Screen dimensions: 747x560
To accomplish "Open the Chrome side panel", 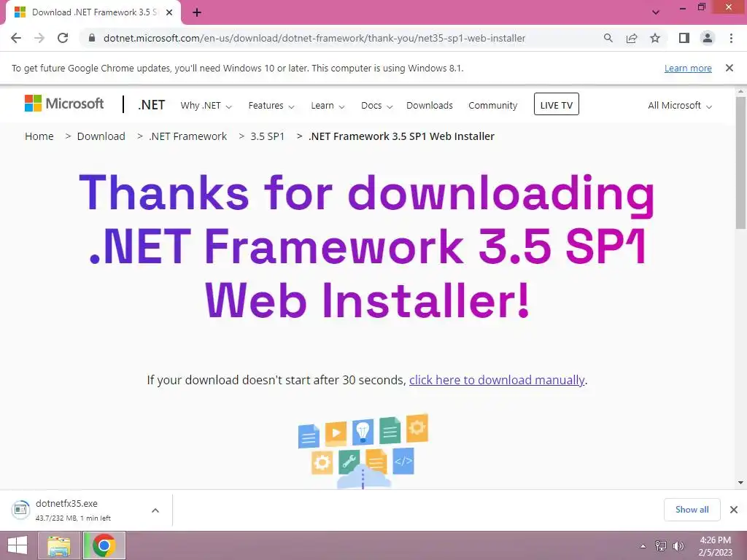I will pos(684,38).
